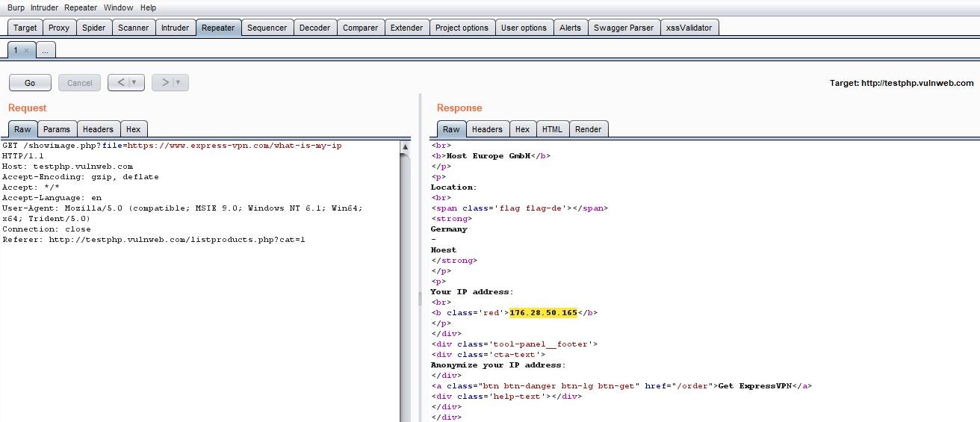Switch to the Alerts tab
980x422 pixels.
click(x=570, y=28)
